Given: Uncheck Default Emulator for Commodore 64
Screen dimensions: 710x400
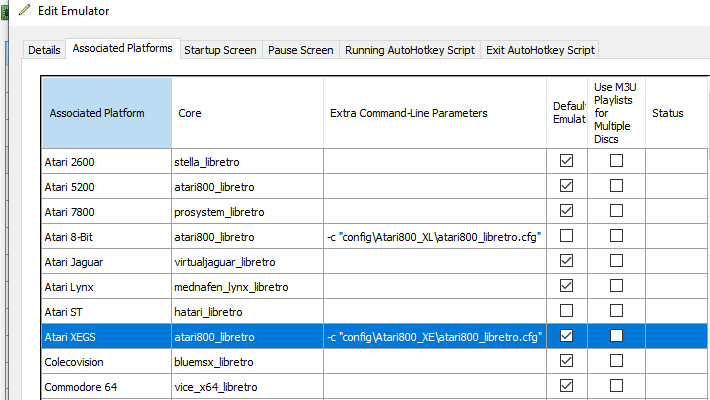Looking at the screenshot, I should coord(566,386).
